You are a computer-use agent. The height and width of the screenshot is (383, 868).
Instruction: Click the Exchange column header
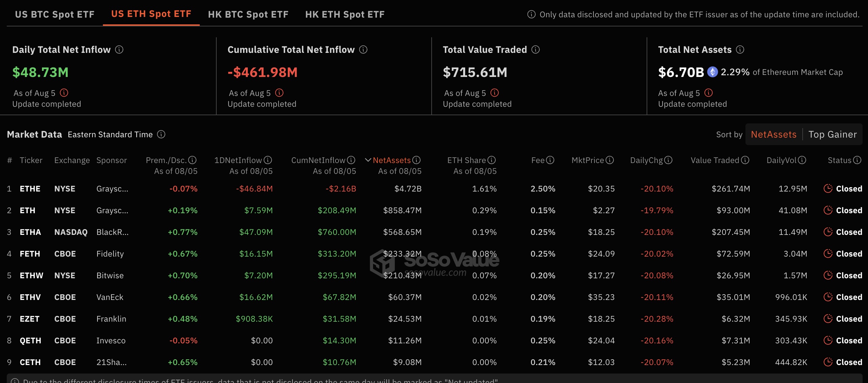[x=72, y=160]
